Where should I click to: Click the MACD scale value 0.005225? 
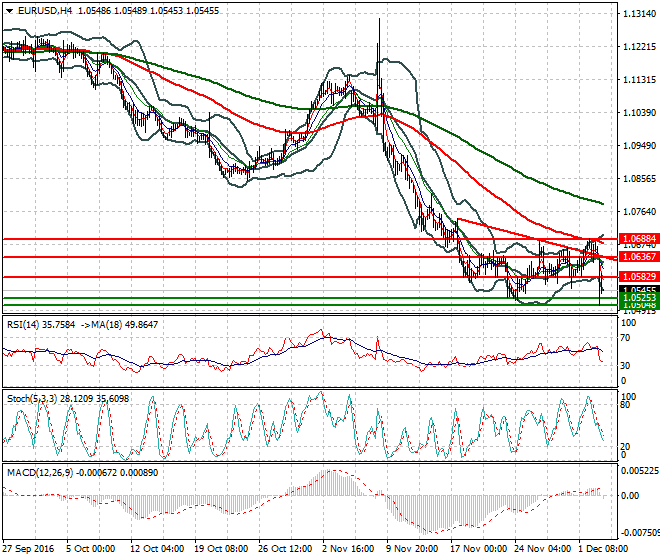pos(640,471)
